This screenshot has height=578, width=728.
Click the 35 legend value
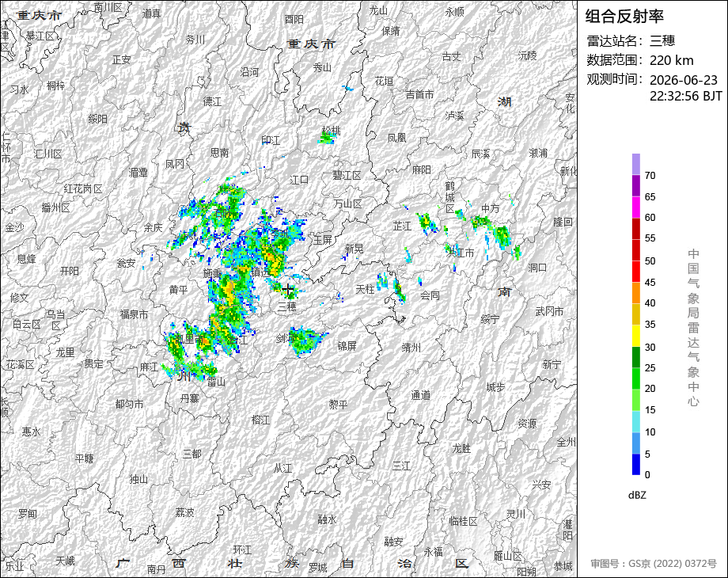tap(650, 325)
